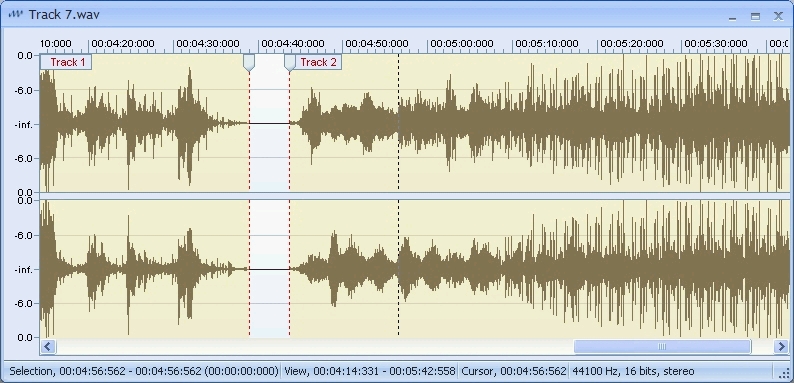Click the waveform icon in title bar

[16, 15]
